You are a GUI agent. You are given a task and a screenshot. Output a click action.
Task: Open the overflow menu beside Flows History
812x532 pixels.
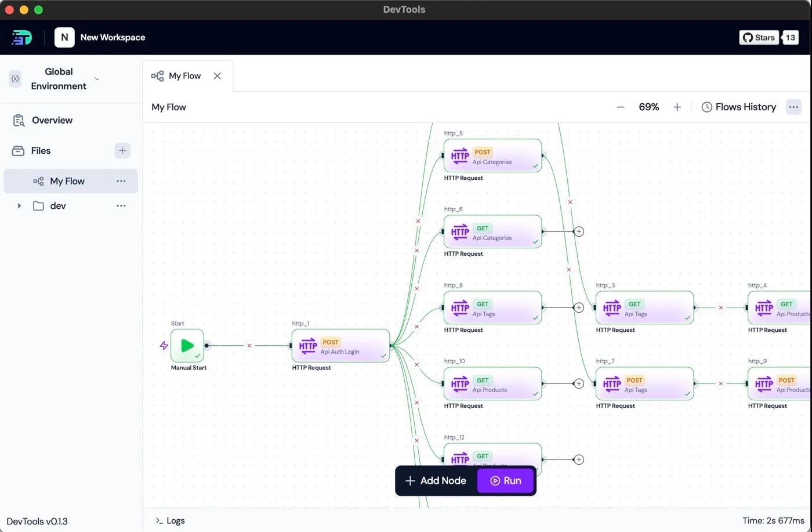(793, 107)
